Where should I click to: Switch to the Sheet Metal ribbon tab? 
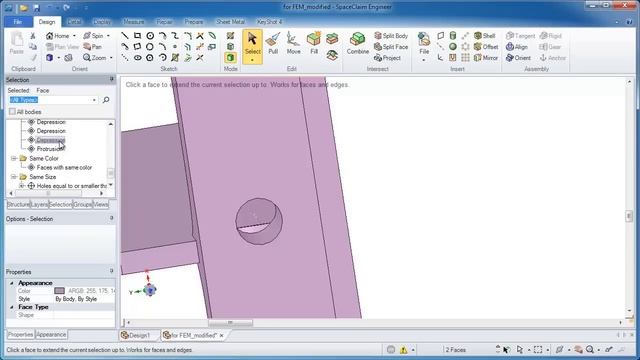230,22
